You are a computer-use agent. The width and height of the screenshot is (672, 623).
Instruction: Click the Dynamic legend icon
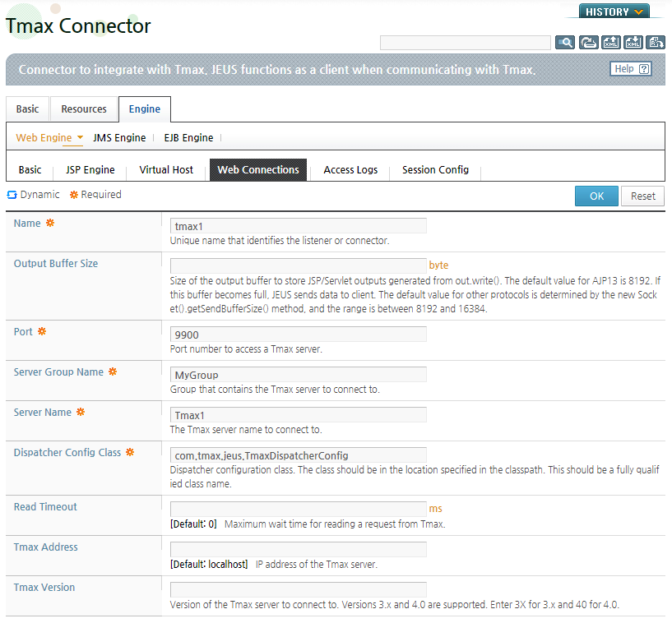point(12,195)
